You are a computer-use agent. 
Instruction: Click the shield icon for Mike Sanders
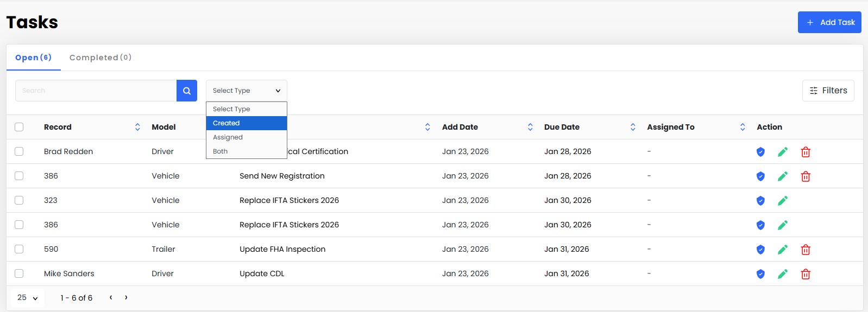(760, 274)
